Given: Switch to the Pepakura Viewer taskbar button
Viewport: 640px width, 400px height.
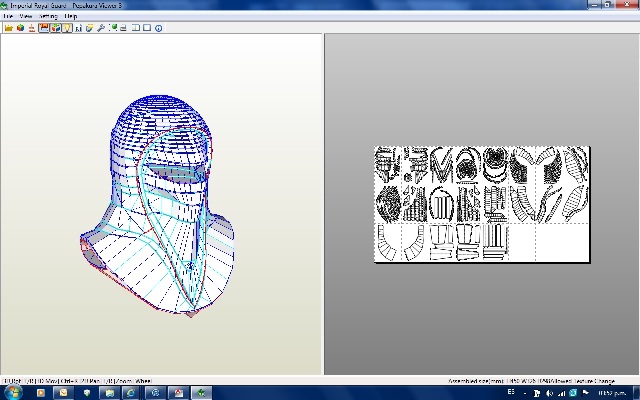Looking at the screenshot, I should click(x=202, y=393).
